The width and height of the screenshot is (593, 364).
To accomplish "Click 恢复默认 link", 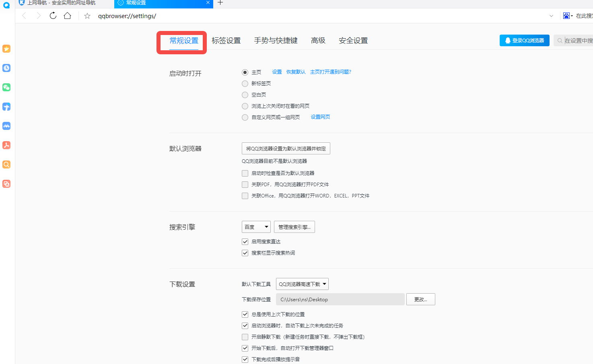I will pyautogui.click(x=296, y=72).
